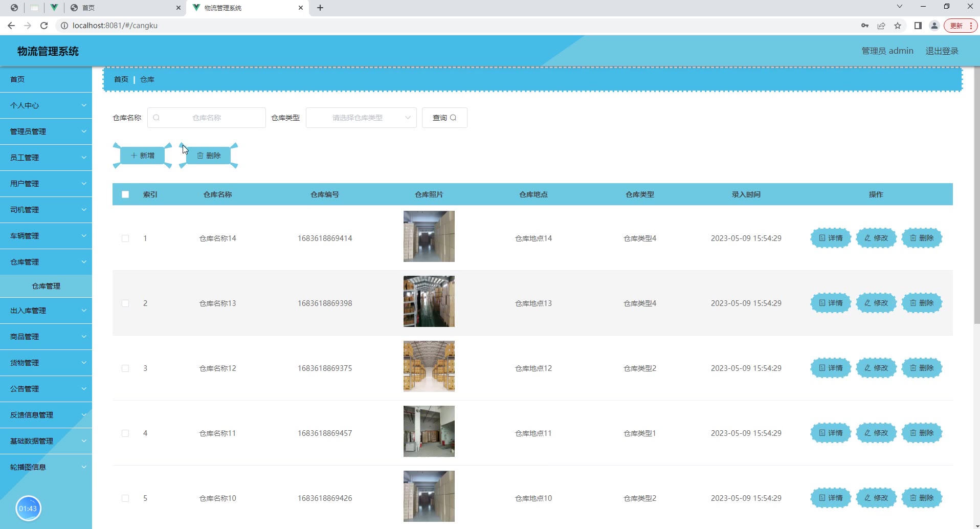980x529 pixels.
Task: Open the 仓库类型 dropdown selector
Action: (361, 118)
